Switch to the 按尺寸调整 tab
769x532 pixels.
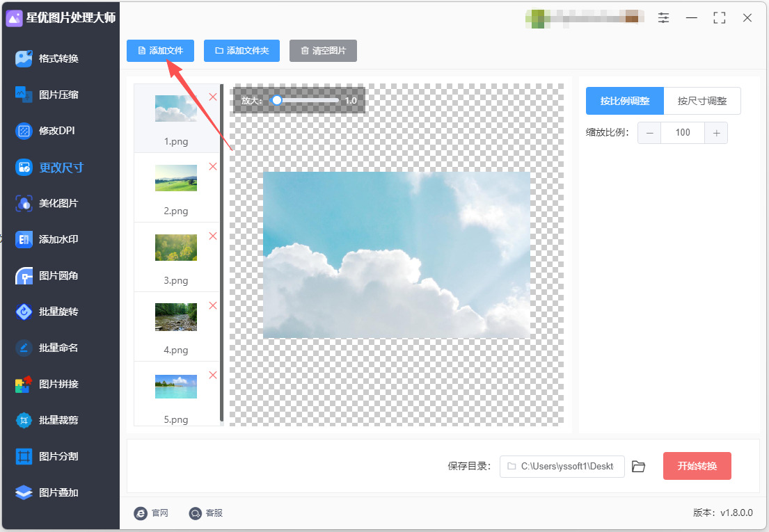(x=701, y=101)
